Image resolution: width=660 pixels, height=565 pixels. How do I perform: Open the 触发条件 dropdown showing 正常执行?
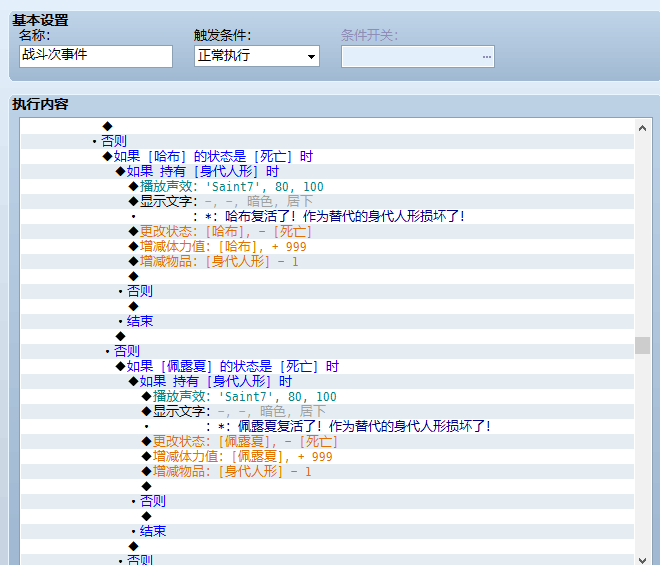click(257, 56)
